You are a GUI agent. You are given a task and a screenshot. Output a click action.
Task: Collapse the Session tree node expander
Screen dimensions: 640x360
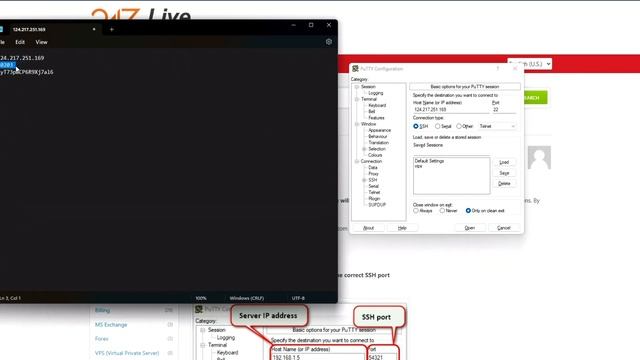(357, 87)
